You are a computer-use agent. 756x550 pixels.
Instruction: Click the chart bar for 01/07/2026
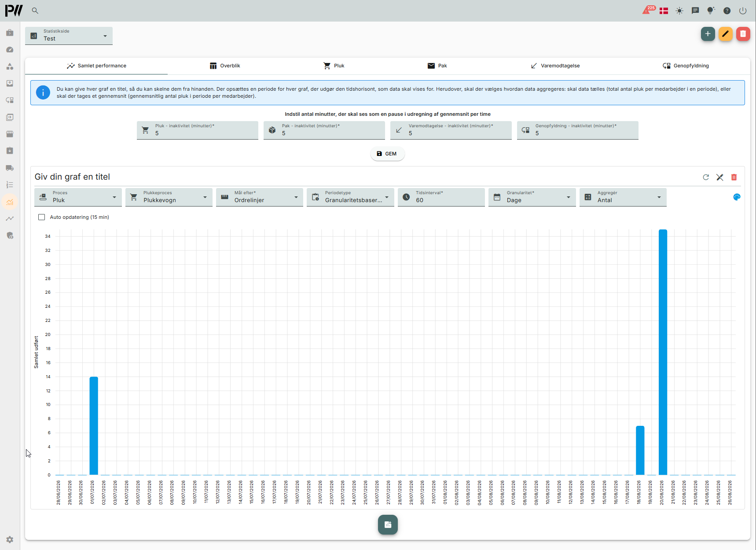click(94, 426)
